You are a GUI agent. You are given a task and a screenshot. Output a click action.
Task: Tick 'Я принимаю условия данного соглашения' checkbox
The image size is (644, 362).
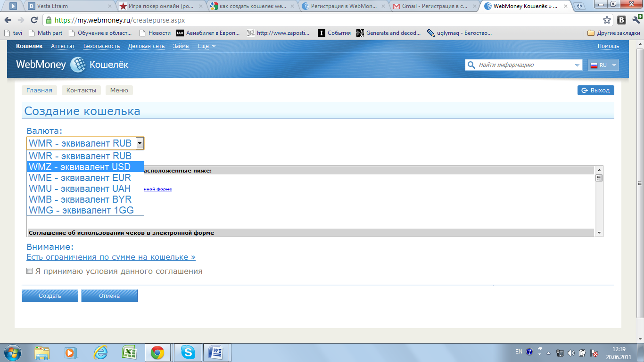click(x=30, y=271)
